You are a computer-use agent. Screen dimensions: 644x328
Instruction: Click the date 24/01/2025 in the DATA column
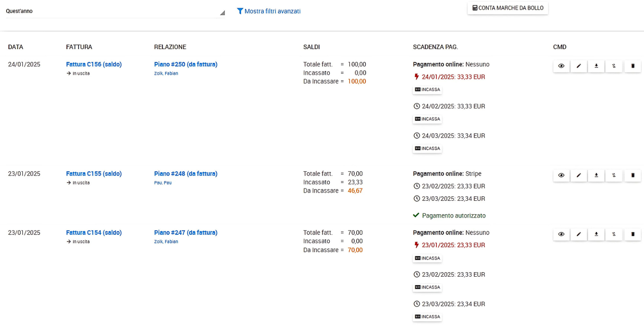[x=24, y=64]
